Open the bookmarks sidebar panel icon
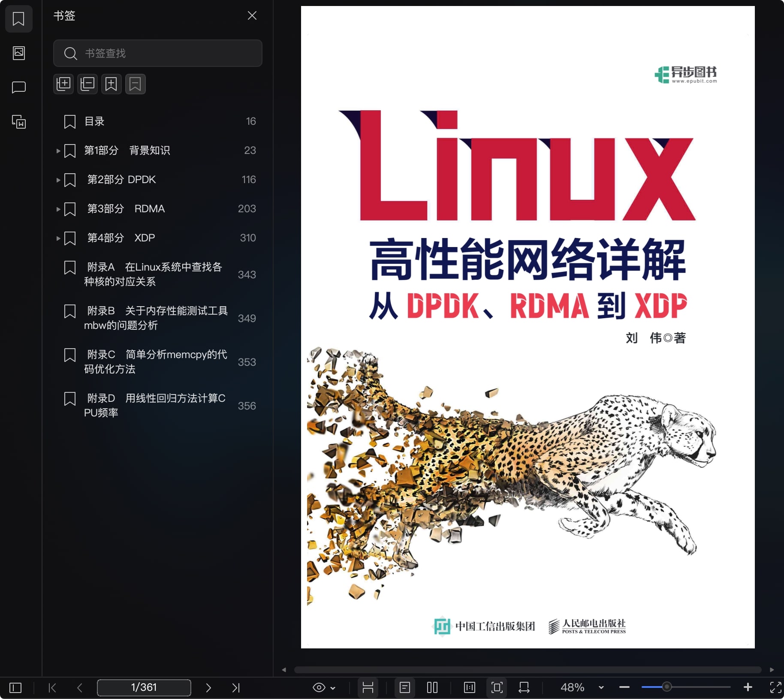This screenshot has height=699, width=784. [18, 19]
